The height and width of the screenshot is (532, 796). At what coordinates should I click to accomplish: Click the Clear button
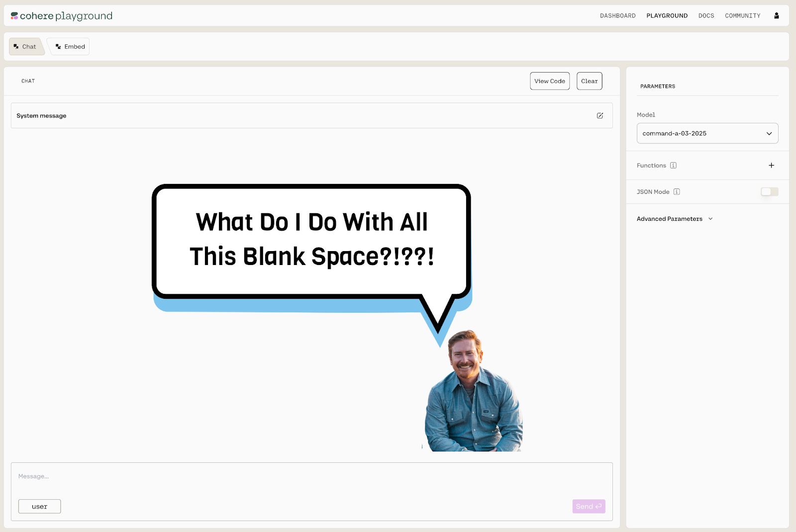click(590, 81)
